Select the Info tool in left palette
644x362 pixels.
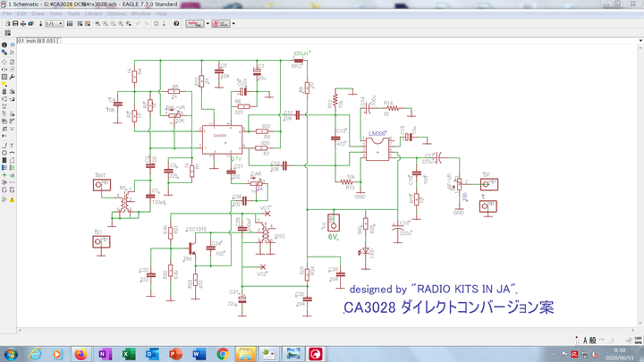(x=4, y=45)
